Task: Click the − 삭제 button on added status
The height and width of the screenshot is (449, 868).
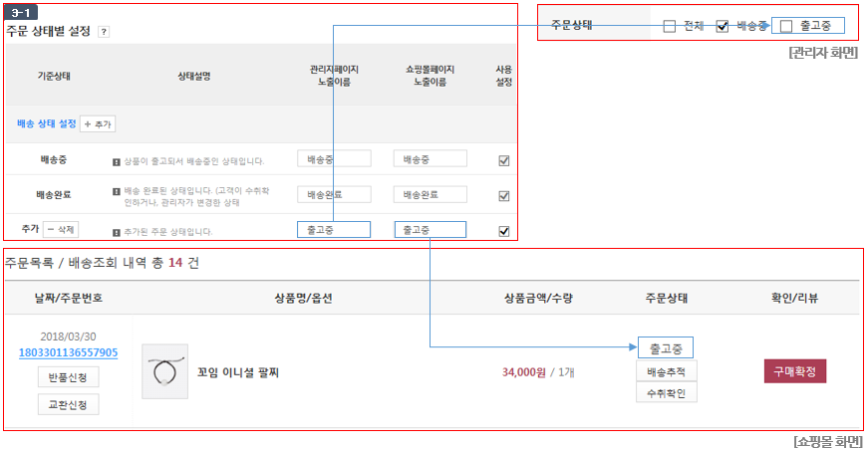Action: pos(61,229)
